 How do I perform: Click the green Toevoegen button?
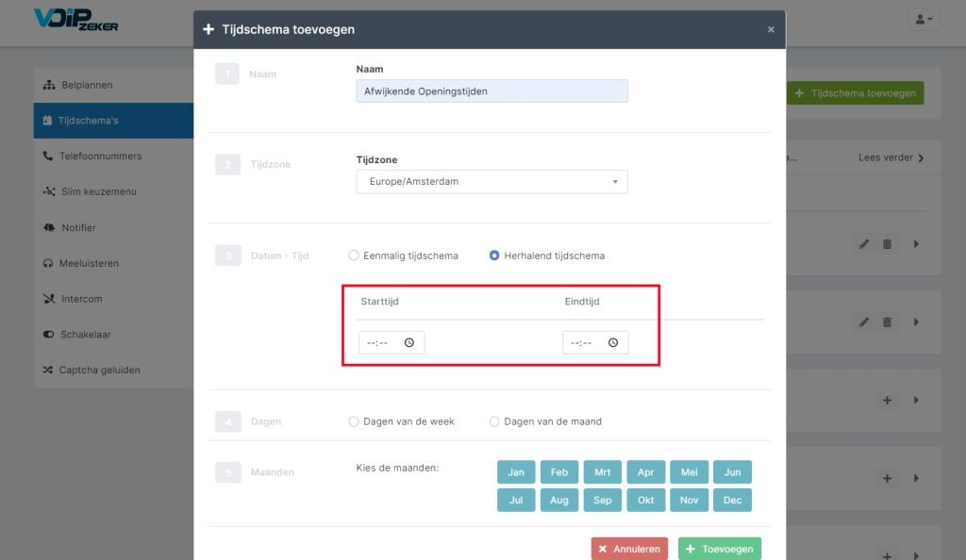click(x=720, y=549)
